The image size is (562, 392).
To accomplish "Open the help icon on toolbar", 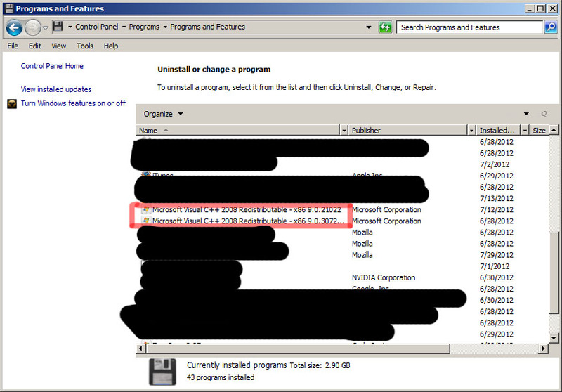I will pos(544,114).
